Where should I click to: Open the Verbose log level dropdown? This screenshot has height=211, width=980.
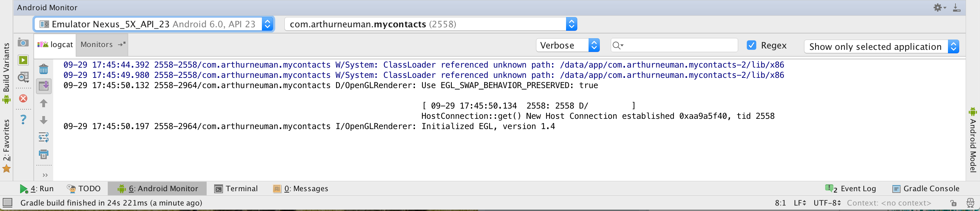[x=568, y=45]
